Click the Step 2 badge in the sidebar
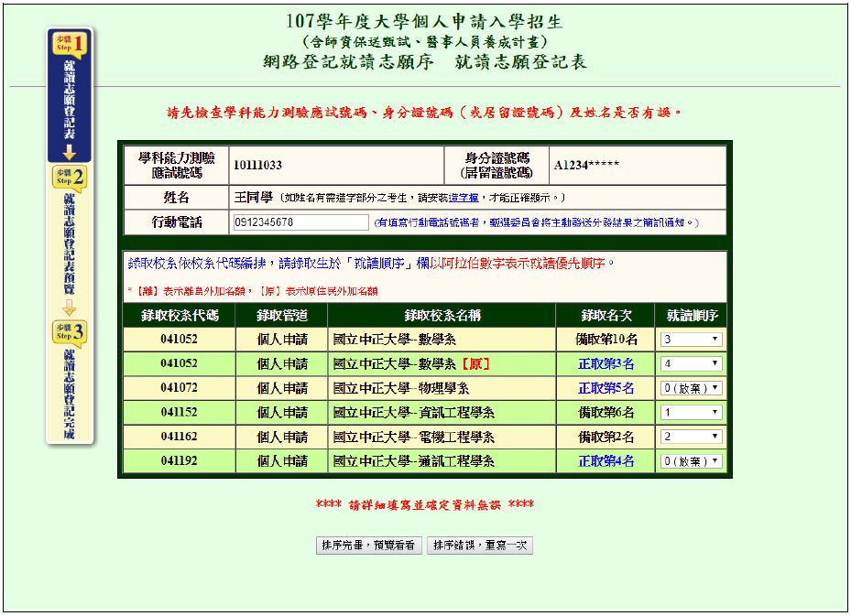 tap(69, 178)
